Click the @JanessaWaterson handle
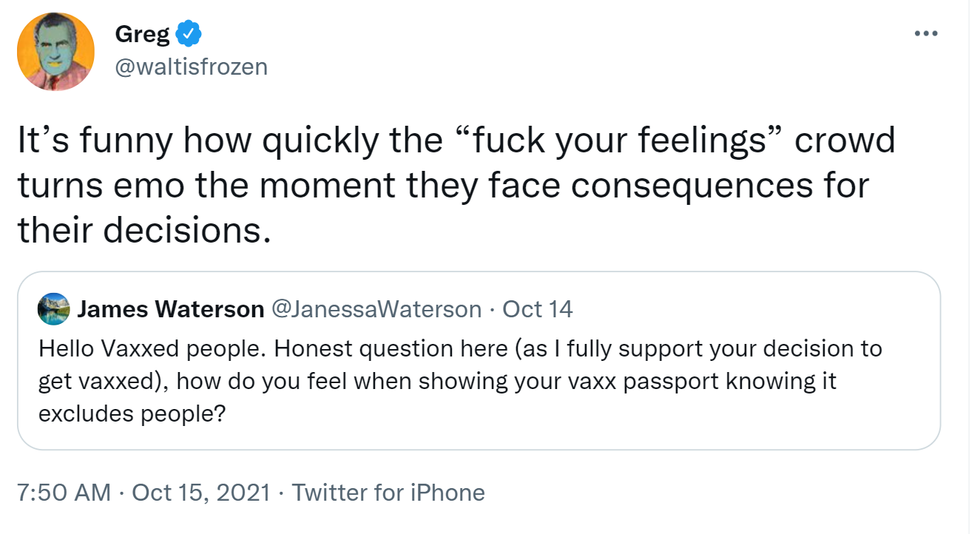This screenshot has width=980, height=534. 377,309
